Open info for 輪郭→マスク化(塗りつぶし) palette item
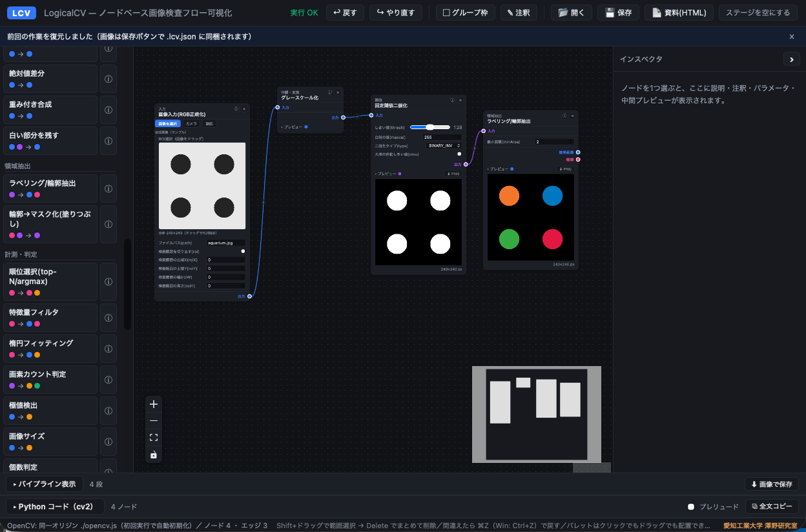 point(108,225)
